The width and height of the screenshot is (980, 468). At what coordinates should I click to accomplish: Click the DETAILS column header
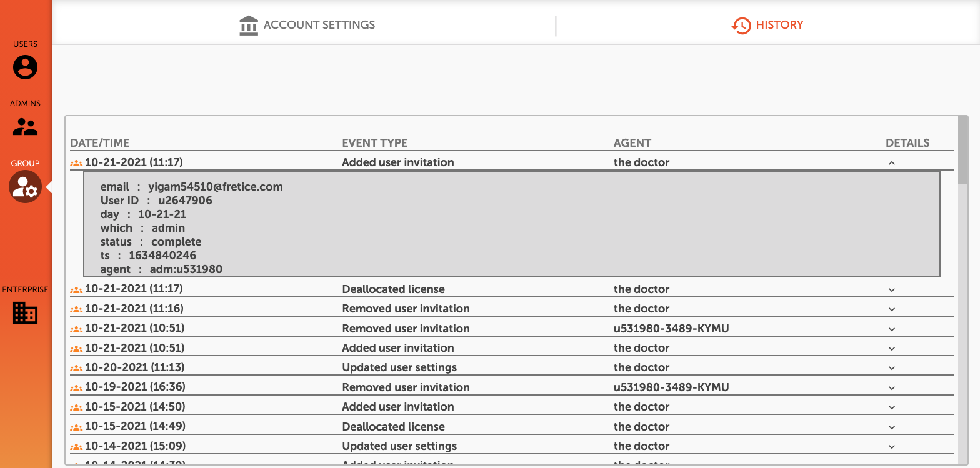(907, 143)
